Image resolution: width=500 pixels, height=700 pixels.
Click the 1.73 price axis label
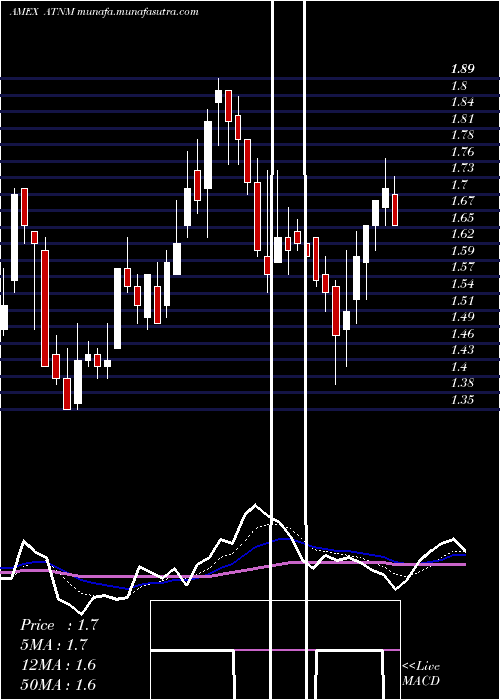coord(462,168)
